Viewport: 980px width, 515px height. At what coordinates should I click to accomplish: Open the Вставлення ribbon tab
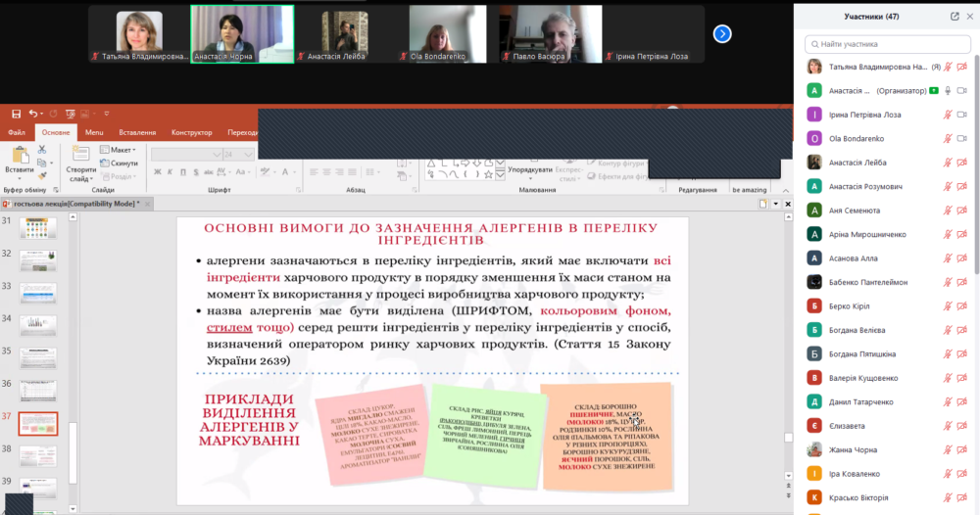coord(137,132)
